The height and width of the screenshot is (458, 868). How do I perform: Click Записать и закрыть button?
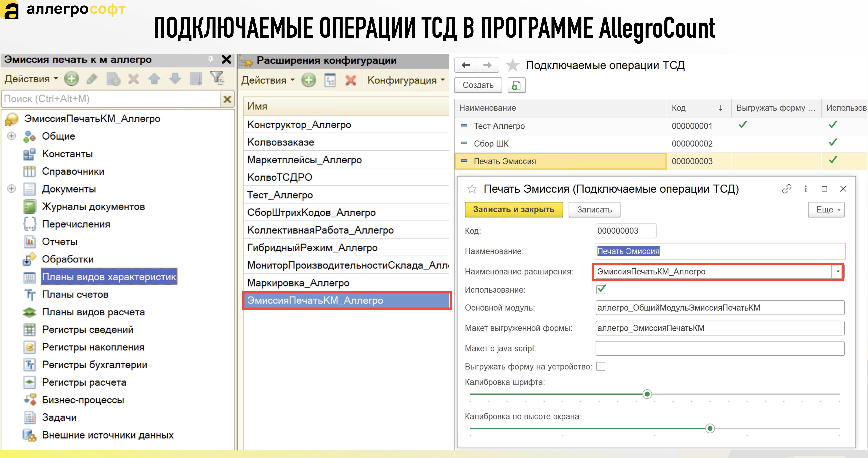pos(514,209)
